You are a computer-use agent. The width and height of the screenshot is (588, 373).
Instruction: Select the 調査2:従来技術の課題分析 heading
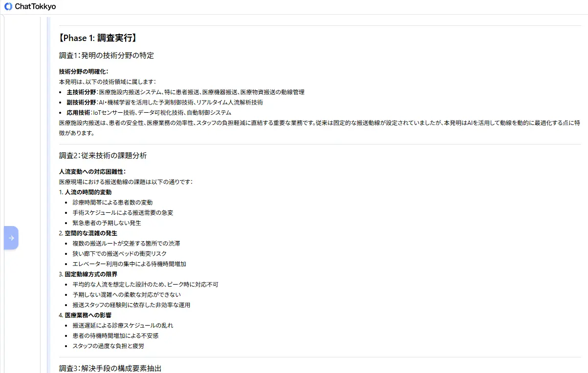click(103, 156)
